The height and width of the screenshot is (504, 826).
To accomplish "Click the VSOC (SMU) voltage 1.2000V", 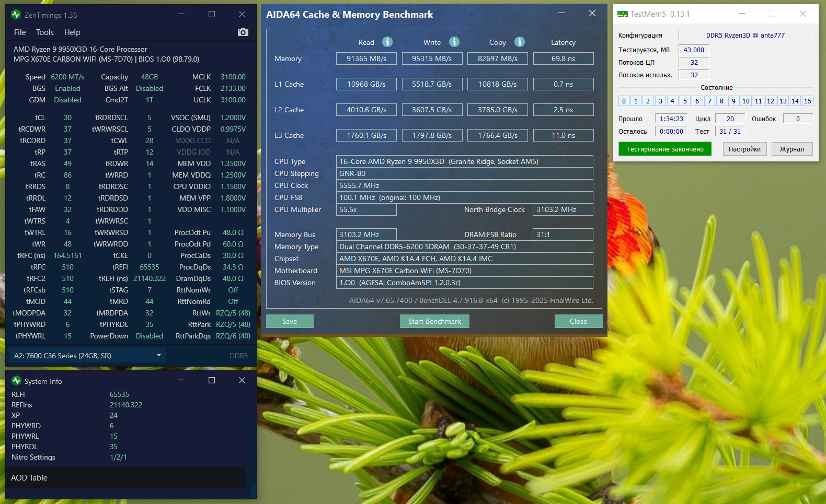I will coord(233,118).
